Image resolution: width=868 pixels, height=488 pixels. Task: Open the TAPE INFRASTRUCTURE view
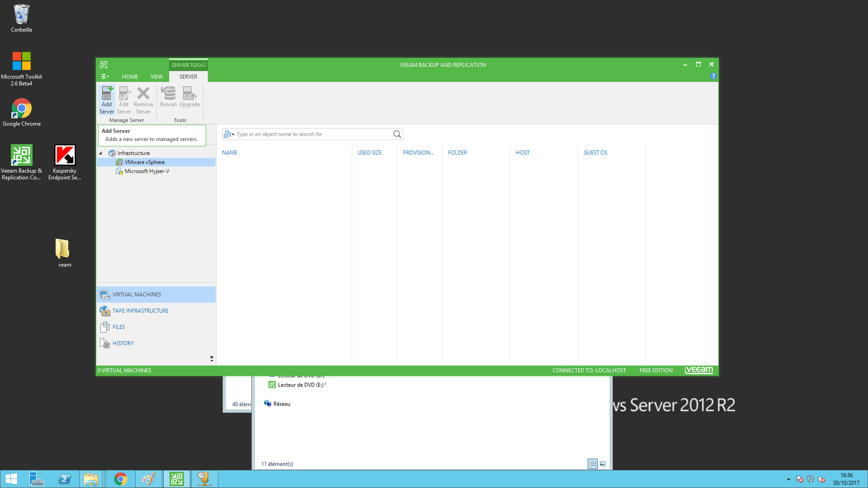(x=156, y=311)
